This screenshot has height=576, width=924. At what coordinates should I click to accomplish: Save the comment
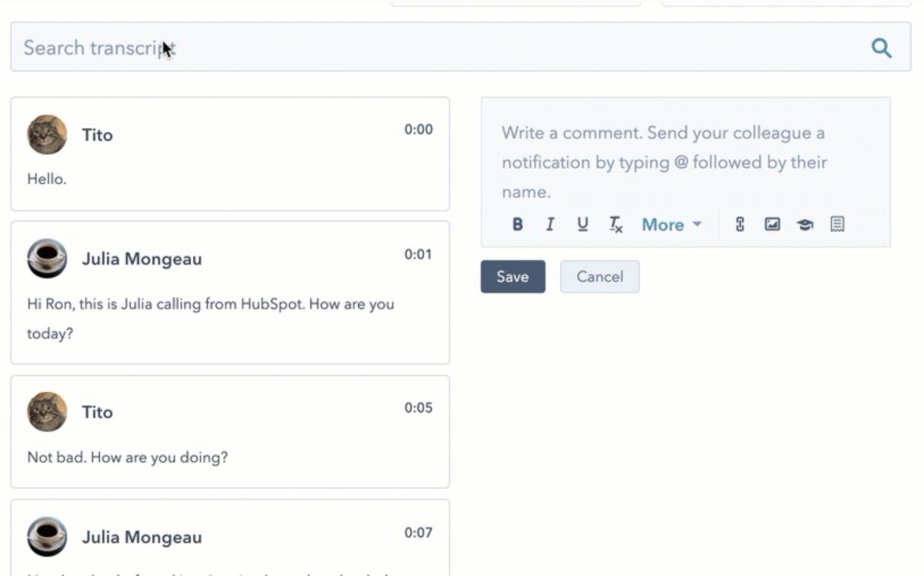click(513, 277)
